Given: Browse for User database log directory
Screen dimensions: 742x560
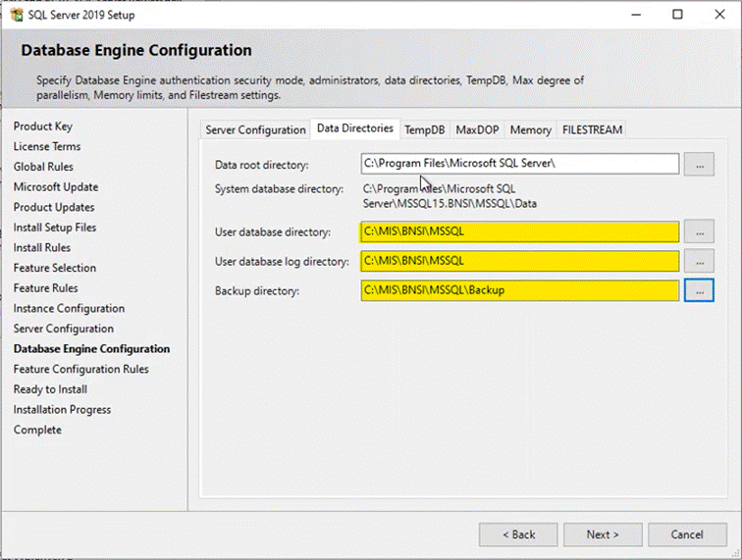Looking at the screenshot, I should coord(699,261).
